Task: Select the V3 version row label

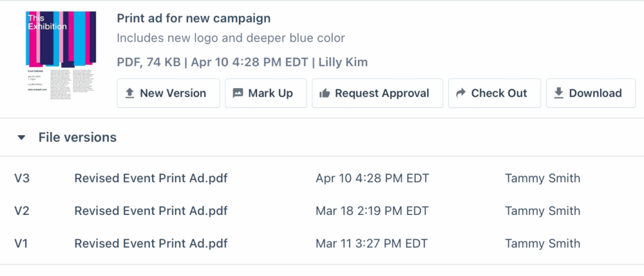Action: [x=22, y=179]
